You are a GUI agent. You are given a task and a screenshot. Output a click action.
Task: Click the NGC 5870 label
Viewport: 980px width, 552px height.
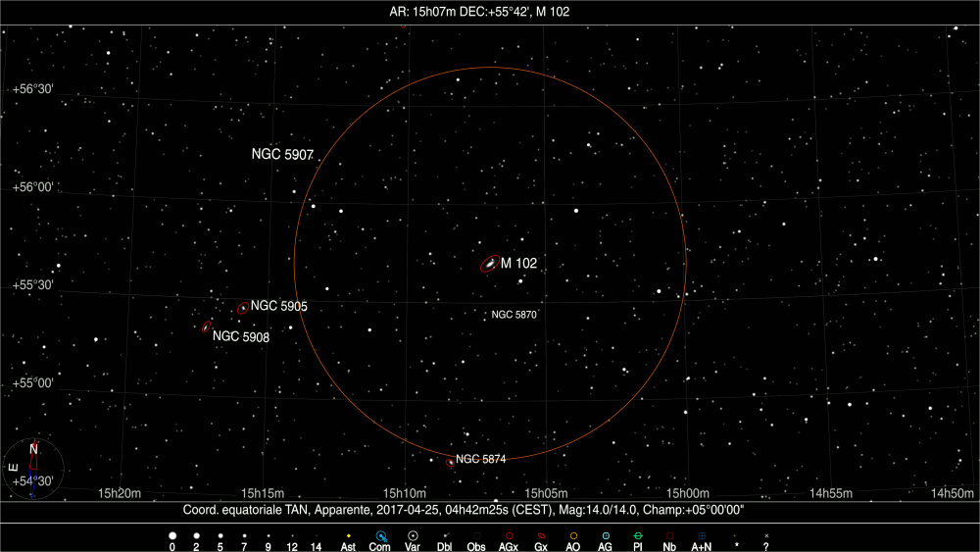(514, 315)
